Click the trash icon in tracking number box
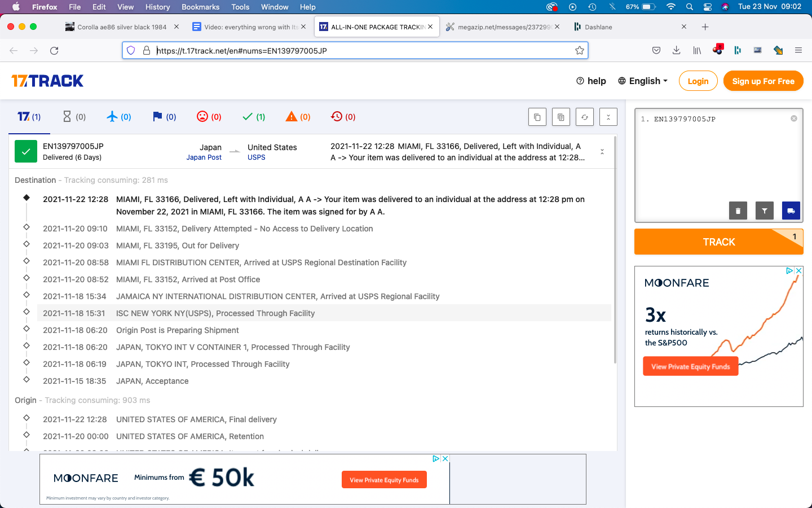812x508 pixels. (738, 211)
